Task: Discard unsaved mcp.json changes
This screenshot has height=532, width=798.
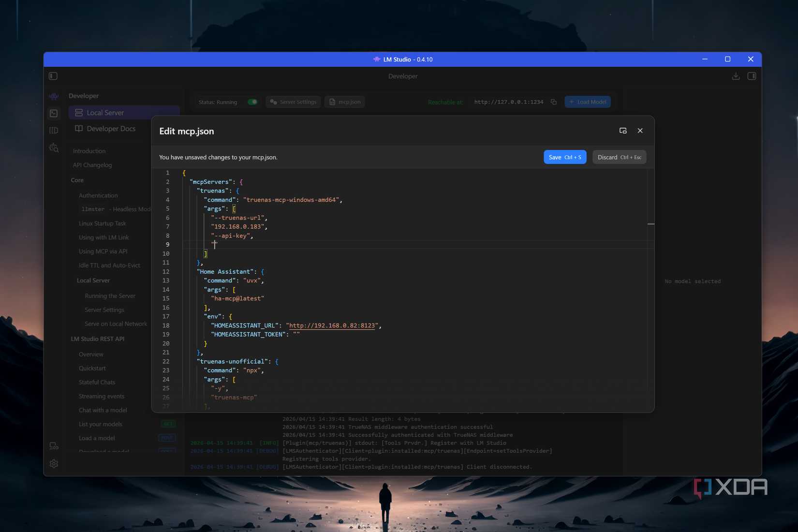Action: tap(619, 157)
